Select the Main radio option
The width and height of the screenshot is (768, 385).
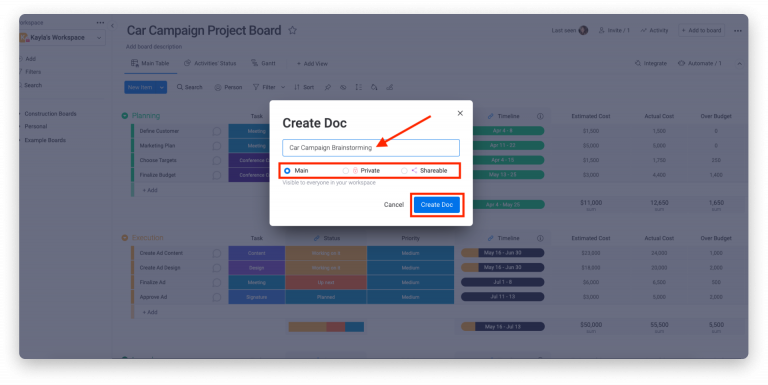(x=288, y=170)
